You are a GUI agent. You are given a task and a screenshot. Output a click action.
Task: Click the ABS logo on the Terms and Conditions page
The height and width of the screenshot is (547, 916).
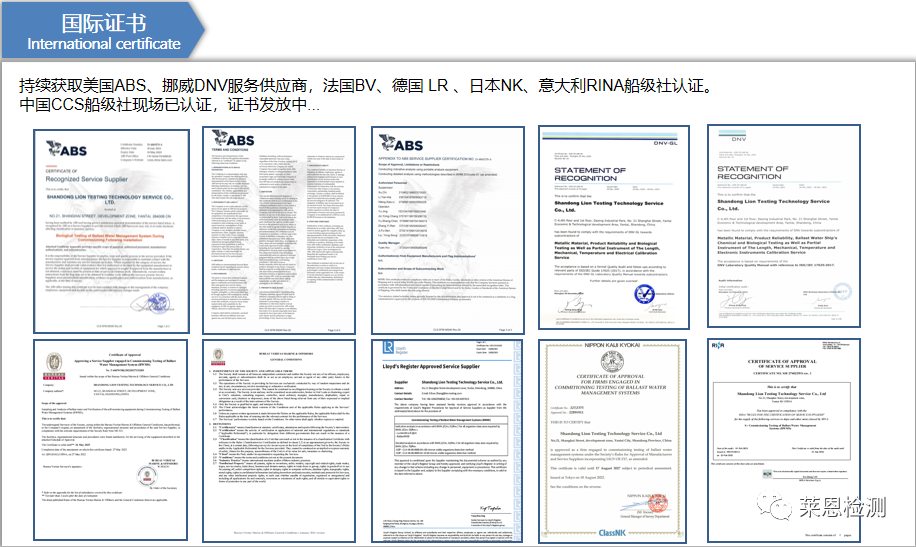point(233,139)
